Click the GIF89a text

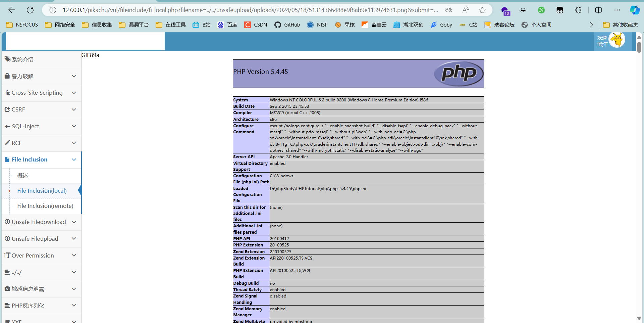point(90,55)
